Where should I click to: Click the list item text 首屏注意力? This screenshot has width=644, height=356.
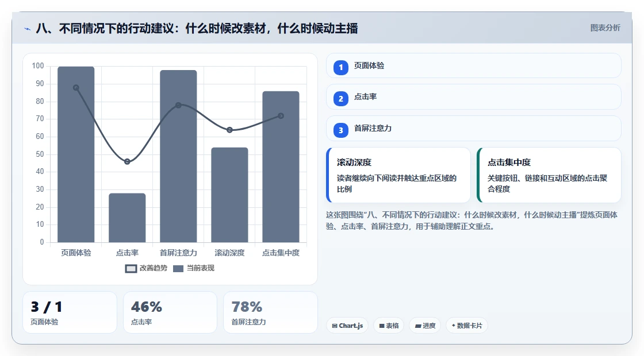pos(373,129)
